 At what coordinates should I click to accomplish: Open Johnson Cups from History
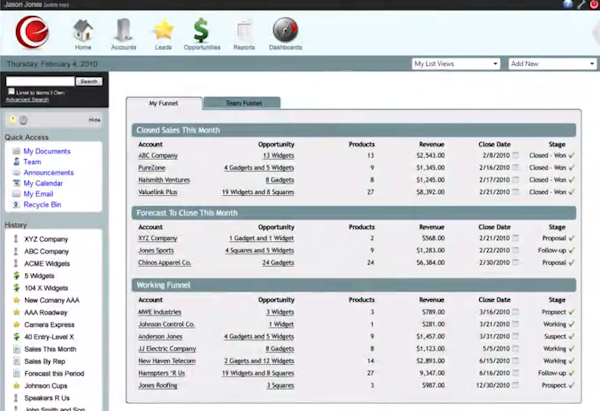point(46,386)
